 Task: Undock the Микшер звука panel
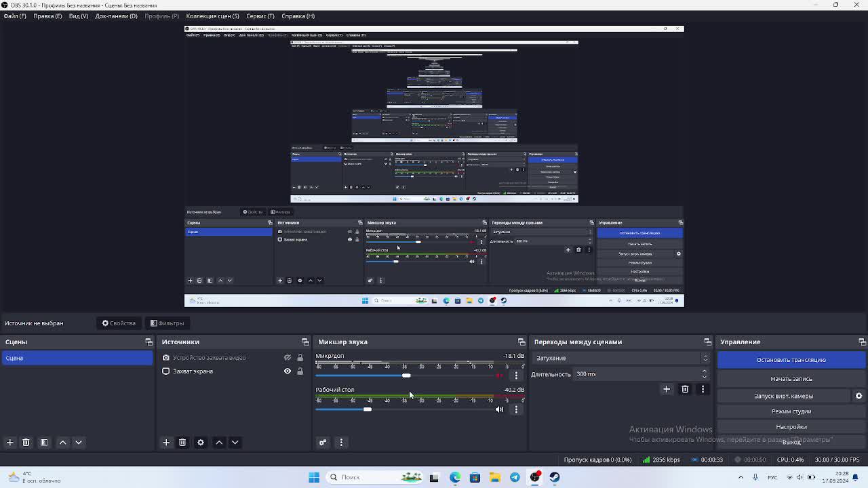click(x=521, y=342)
